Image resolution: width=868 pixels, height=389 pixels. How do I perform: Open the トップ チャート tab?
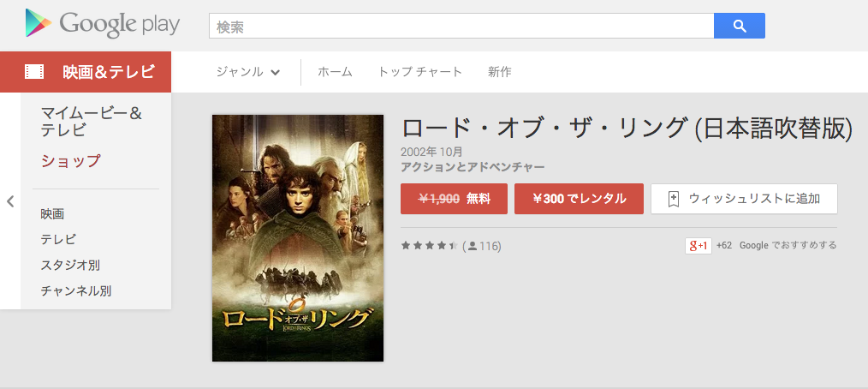tap(419, 71)
